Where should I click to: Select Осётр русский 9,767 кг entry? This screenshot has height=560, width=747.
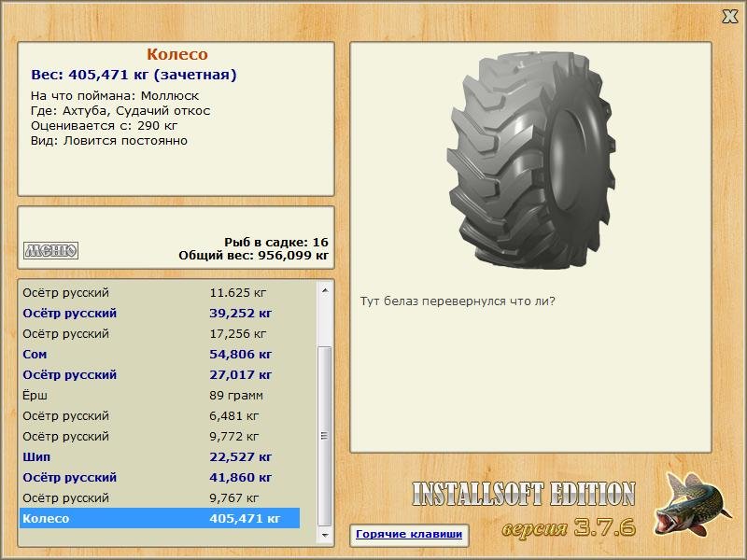point(160,497)
